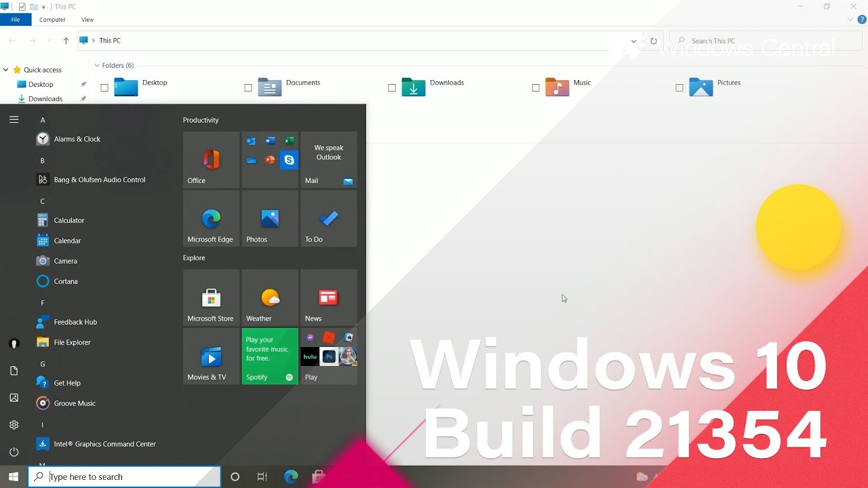Viewport: 868px width, 488px height.
Task: Open the File tab in Explorer
Action: point(16,20)
